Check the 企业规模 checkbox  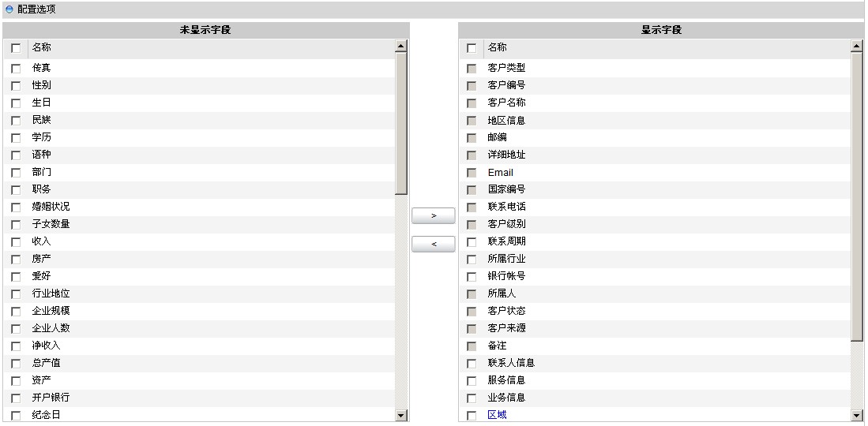tap(16, 312)
